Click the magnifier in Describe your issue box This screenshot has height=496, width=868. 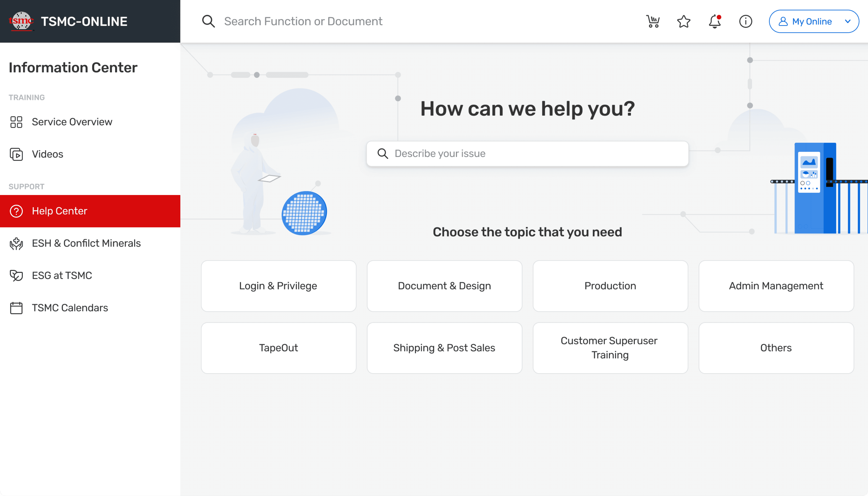tap(383, 154)
